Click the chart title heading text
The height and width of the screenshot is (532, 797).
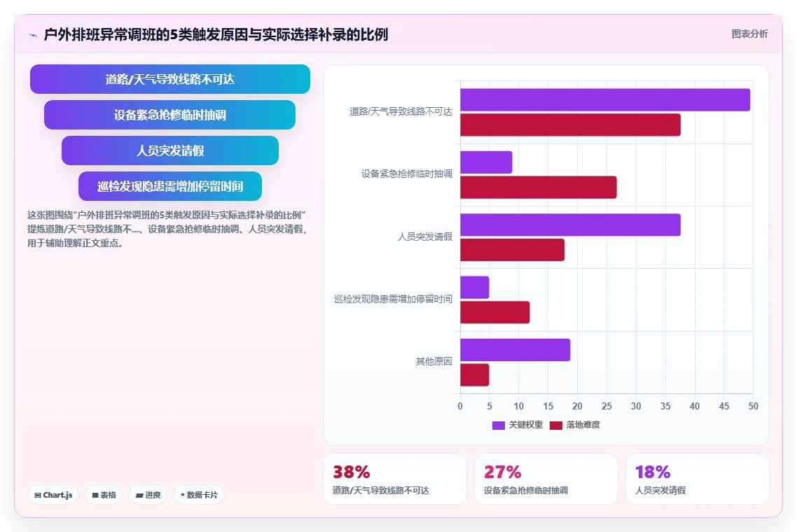click(x=216, y=34)
